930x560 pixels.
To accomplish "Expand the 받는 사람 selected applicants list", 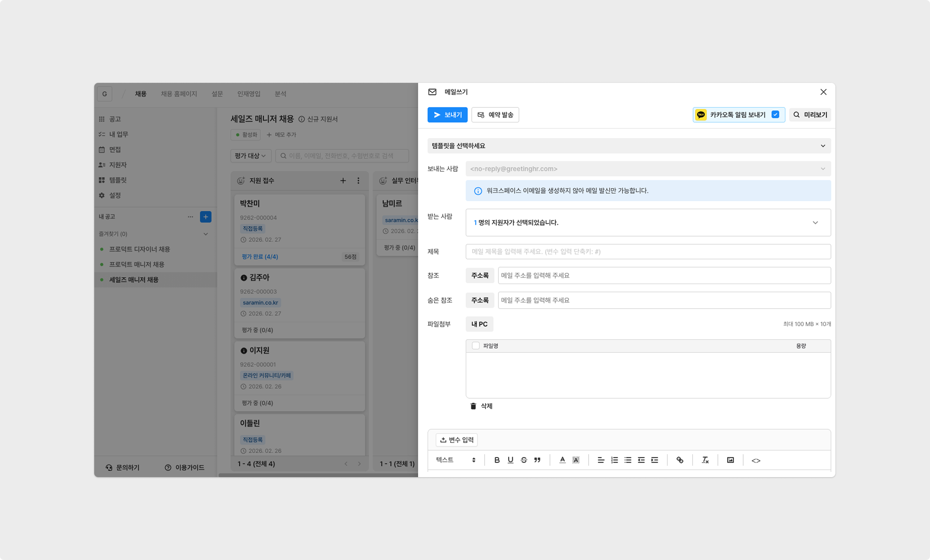I will tap(648, 222).
